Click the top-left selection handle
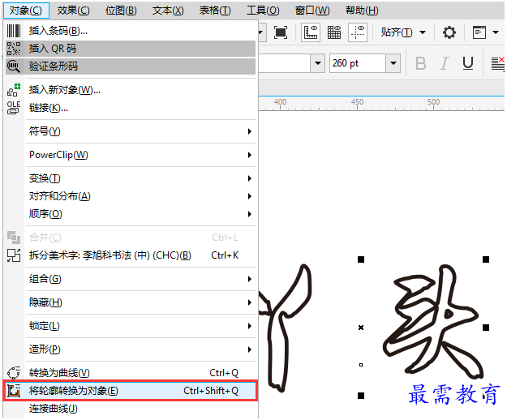This screenshot has height=420, width=507. [361, 259]
